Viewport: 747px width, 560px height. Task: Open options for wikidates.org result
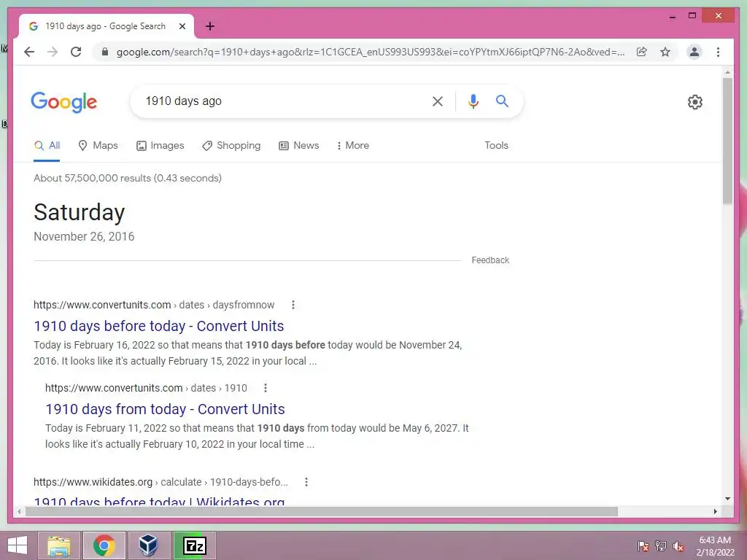click(306, 482)
